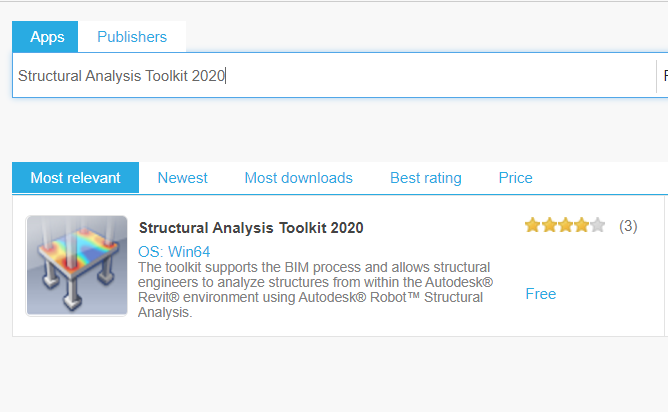668x412 pixels.
Task: Click into the search text field
Action: [334, 75]
